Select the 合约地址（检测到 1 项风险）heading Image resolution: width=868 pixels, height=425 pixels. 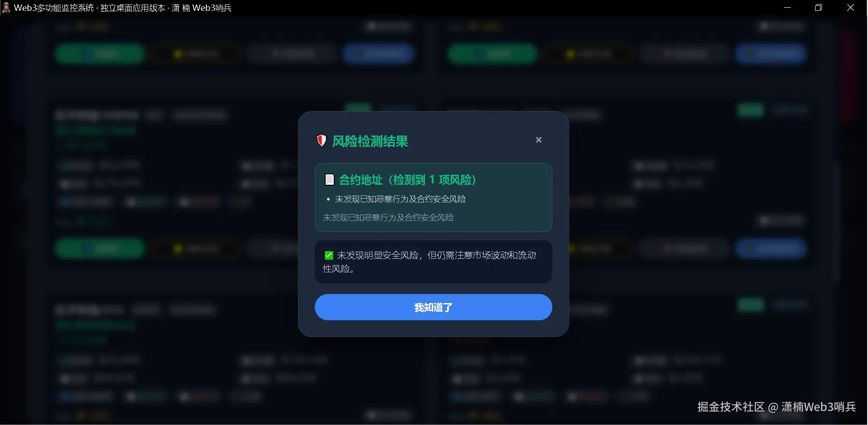coord(407,180)
